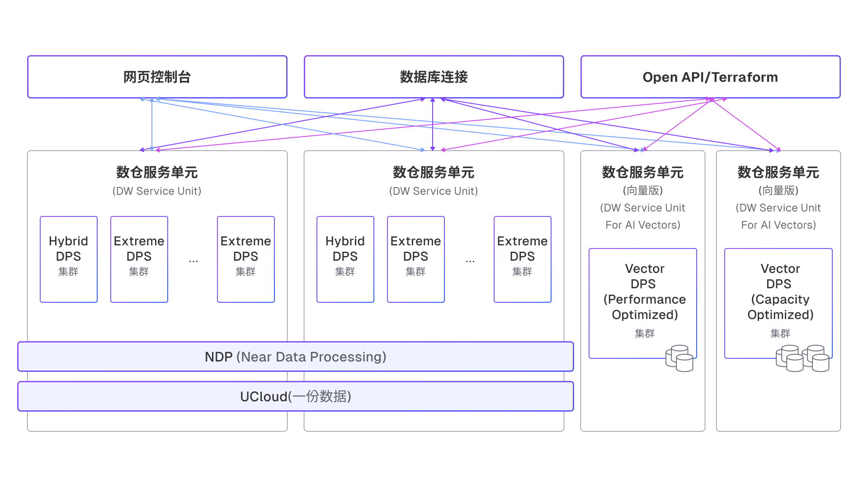The height and width of the screenshot is (488, 868).
Task: Click the leftmost Hybrid DPS 集群 block
Action: pos(68,259)
